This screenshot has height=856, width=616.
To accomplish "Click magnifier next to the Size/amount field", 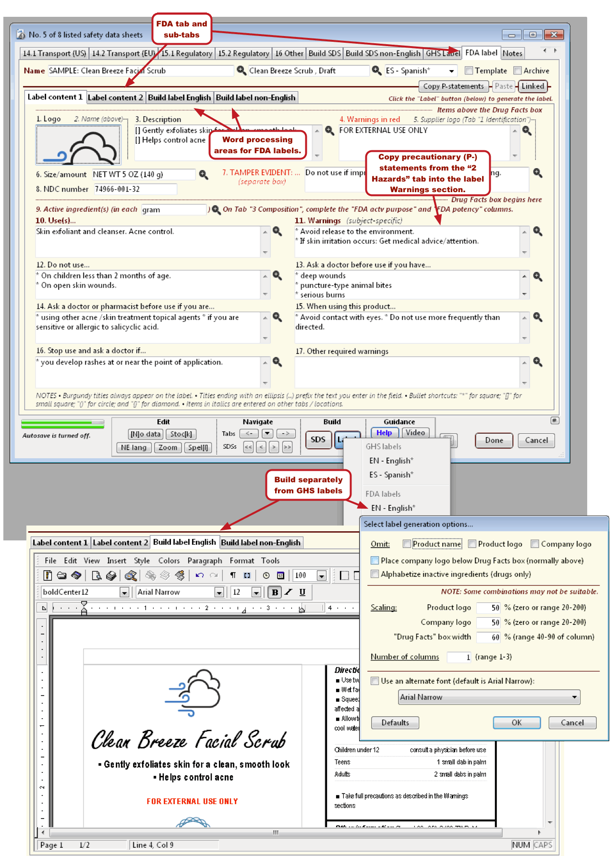I will 204,174.
